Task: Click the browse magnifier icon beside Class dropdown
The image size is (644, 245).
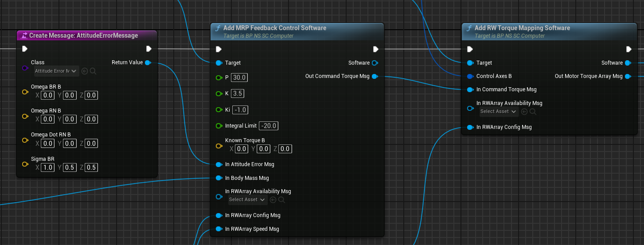Action: pos(93,71)
